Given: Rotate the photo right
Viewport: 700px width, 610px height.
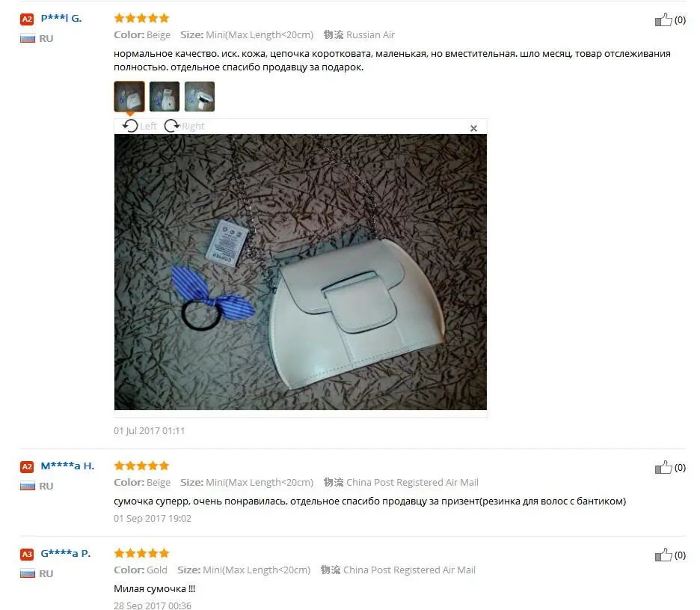Looking at the screenshot, I should tap(185, 126).
